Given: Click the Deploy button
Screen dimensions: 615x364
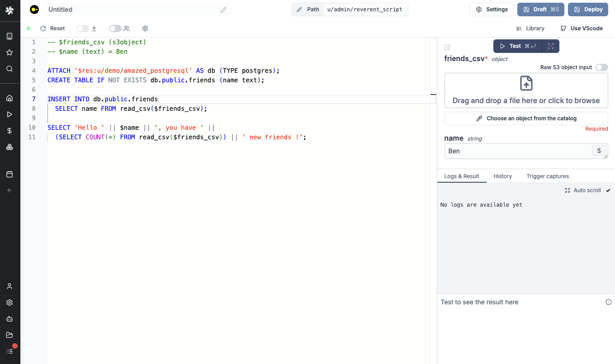Looking at the screenshot, I should (588, 9).
